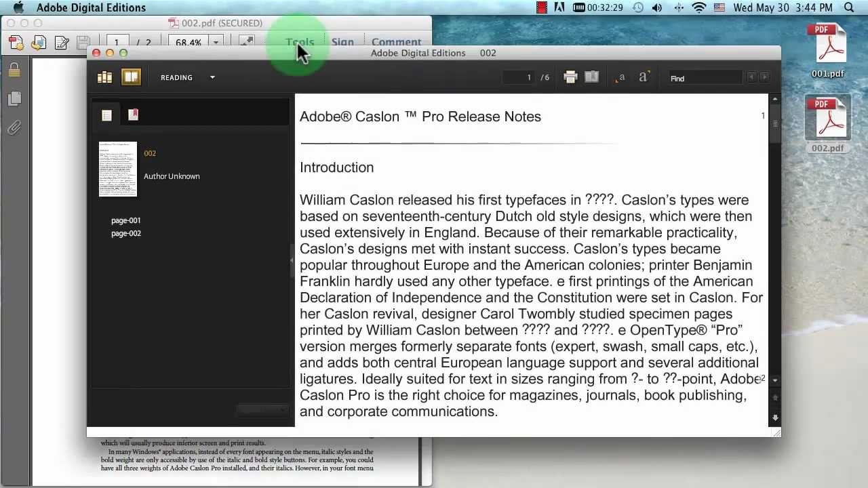868x488 pixels.
Task: Jump to next page arrow at scrollbar bottom
Action: tap(776, 418)
